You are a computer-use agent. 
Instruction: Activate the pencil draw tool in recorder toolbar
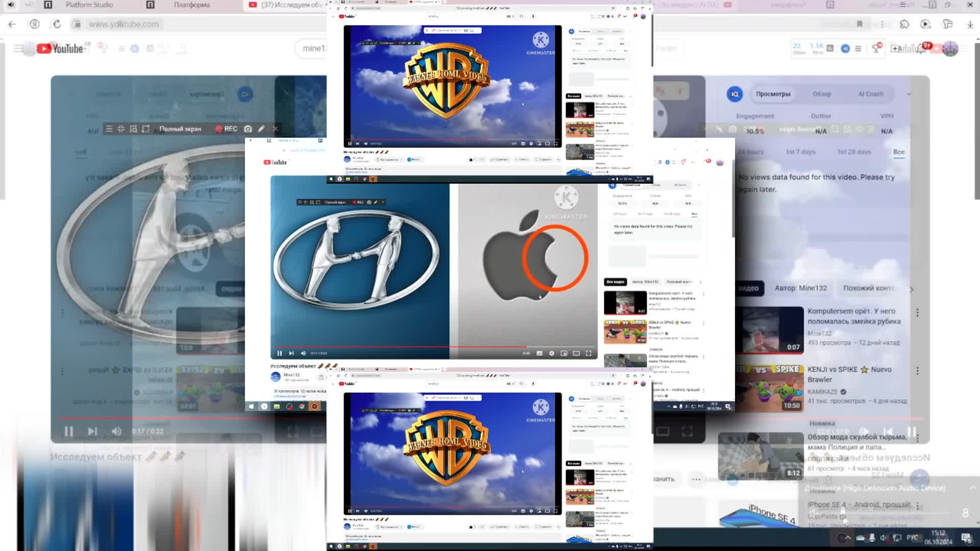261,129
